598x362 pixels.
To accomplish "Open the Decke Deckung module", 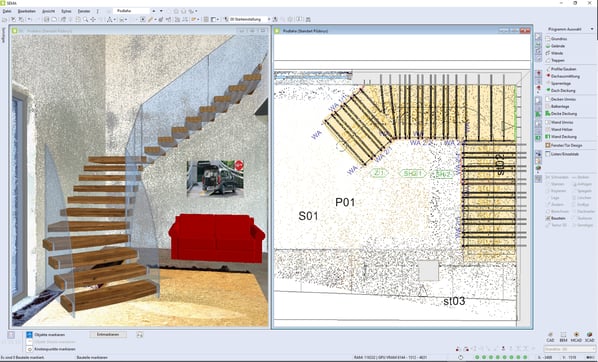I will coord(563,114).
